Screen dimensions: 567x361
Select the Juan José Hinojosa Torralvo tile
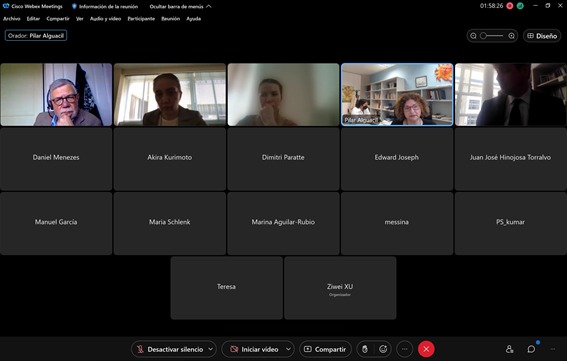coord(511,159)
